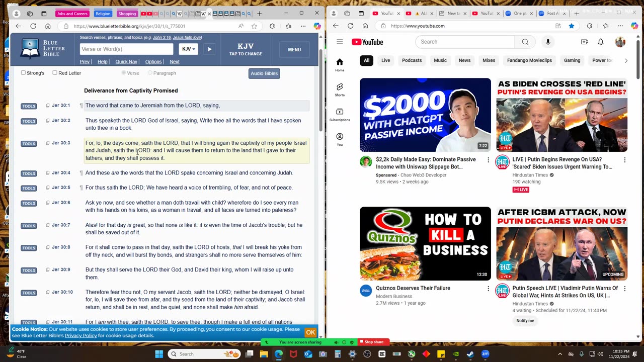Start YouTube voice search microphone
The width and height of the screenshot is (644, 362).
(x=548, y=42)
